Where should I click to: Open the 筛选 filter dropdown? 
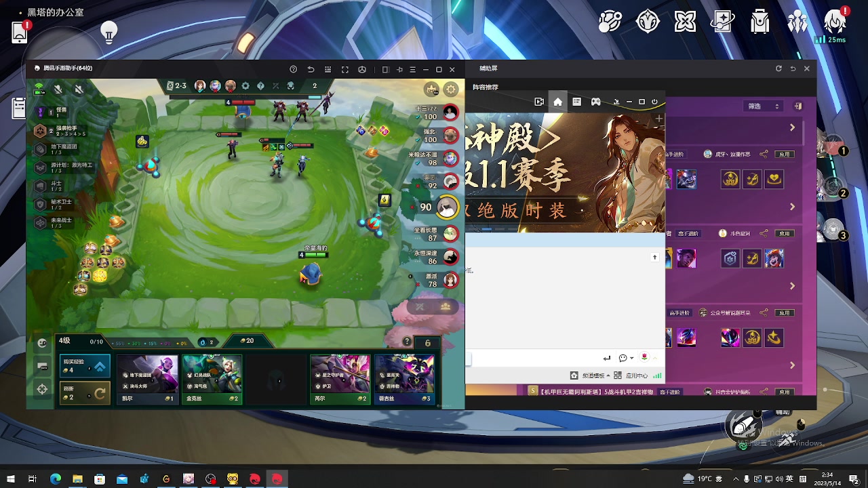764,106
